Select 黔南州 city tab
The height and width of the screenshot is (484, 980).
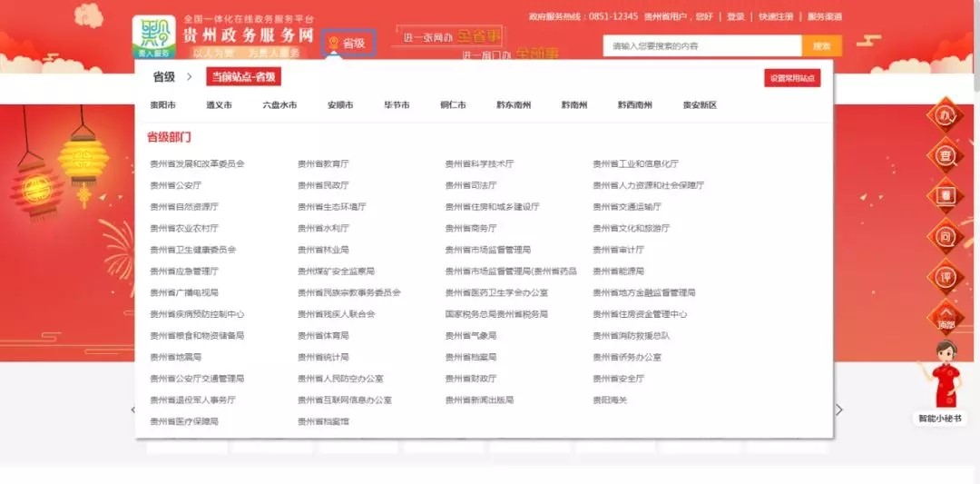pyautogui.click(x=574, y=105)
